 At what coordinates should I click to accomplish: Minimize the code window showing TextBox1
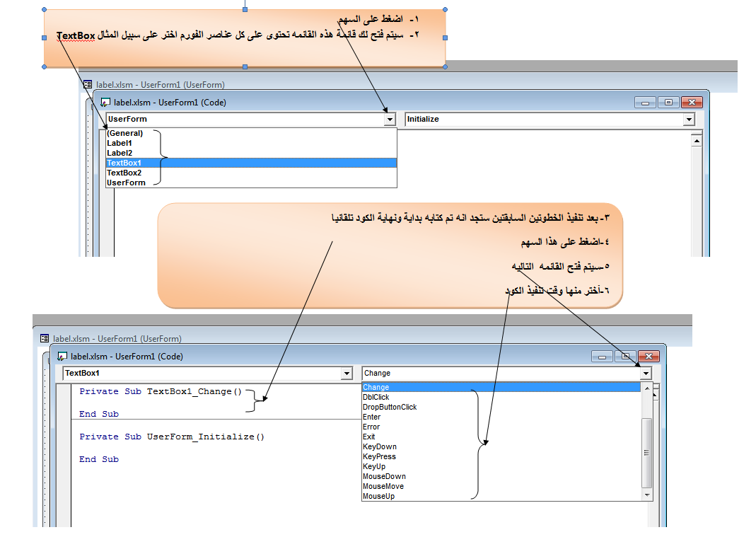point(603,357)
